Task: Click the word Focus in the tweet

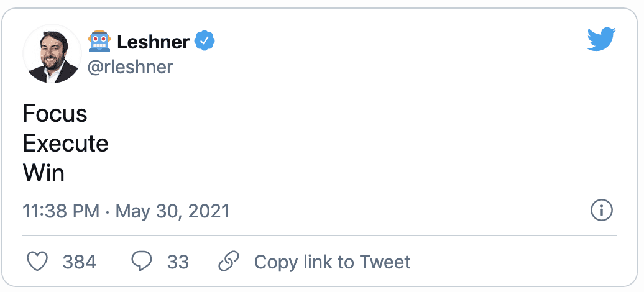Action: tap(55, 113)
